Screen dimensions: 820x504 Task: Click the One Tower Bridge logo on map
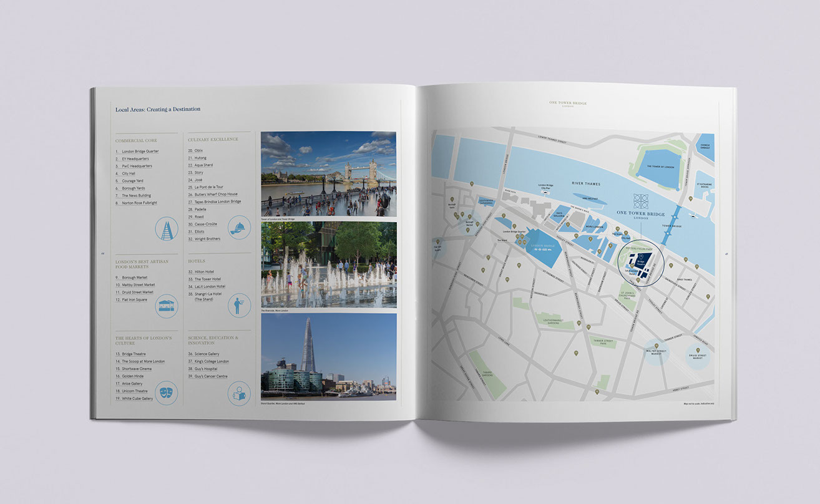click(641, 201)
